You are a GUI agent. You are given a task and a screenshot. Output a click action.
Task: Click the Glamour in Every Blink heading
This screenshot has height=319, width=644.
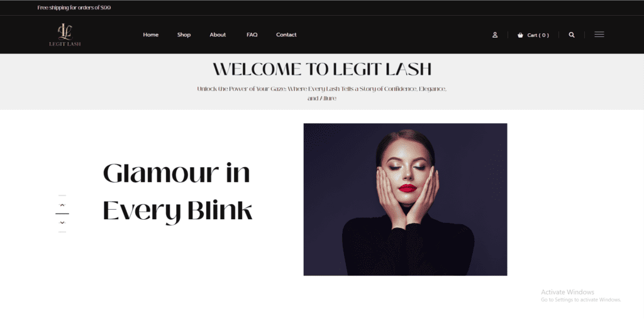click(x=177, y=192)
